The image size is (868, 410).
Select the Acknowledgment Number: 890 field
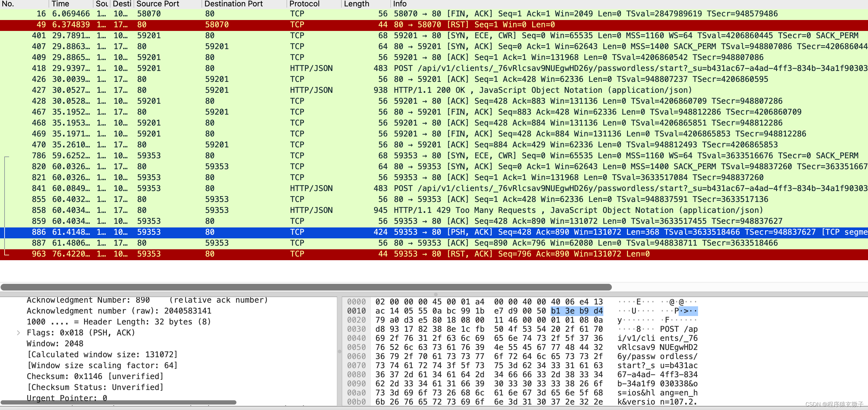[147, 300]
